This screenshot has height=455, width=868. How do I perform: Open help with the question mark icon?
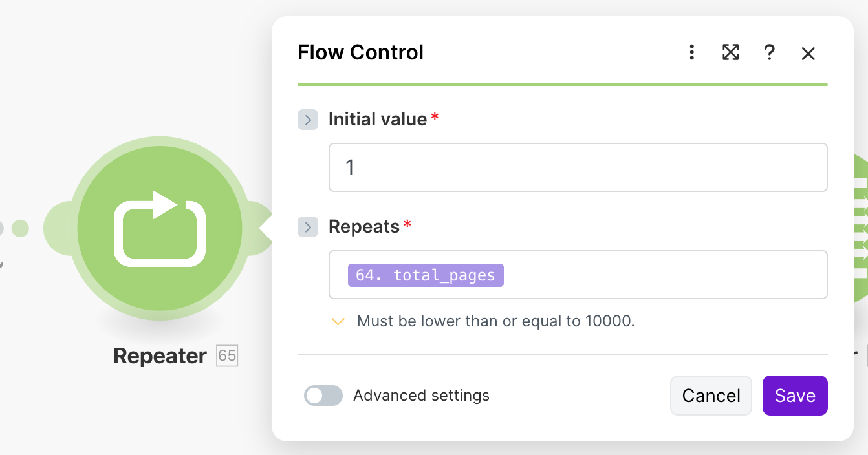coord(769,52)
